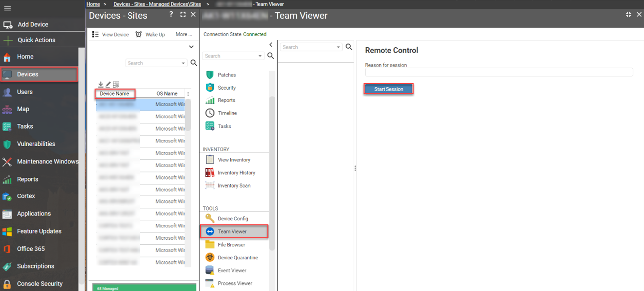
Task: Open the More... toolbar menu
Action: coord(184,34)
